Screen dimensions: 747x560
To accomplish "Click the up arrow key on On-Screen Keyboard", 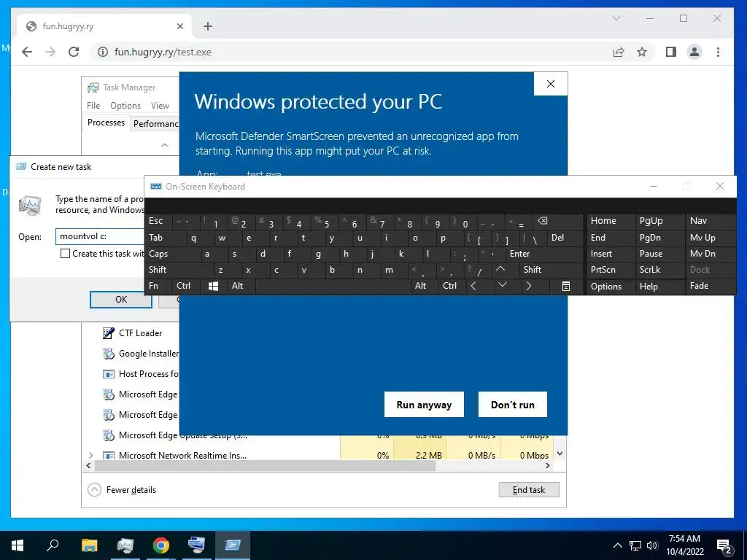I will [500, 270].
